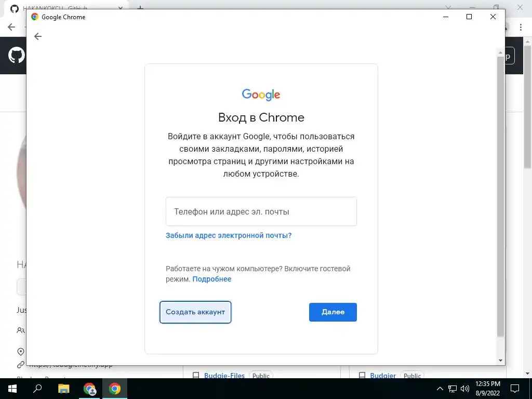Click the 'Вход в Chrome' heading
Image resolution: width=532 pixels, height=399 pixels.
[261, 117]
